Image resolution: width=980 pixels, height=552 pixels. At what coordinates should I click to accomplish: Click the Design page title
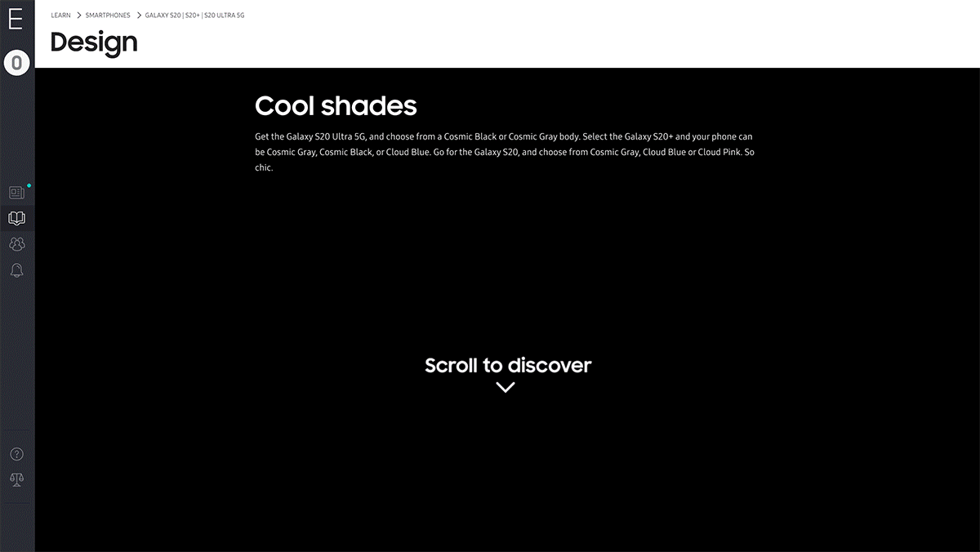(x=94, y=42)
